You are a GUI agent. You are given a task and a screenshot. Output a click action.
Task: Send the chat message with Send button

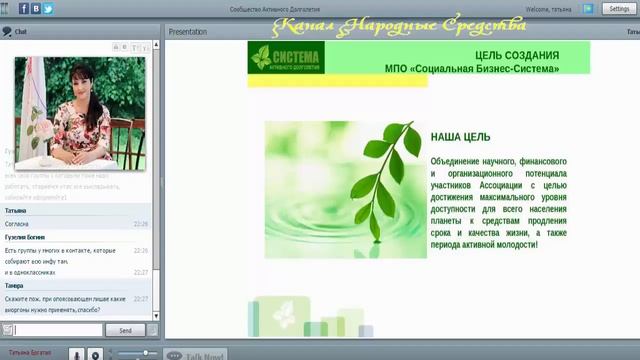[x=125, y=330]
